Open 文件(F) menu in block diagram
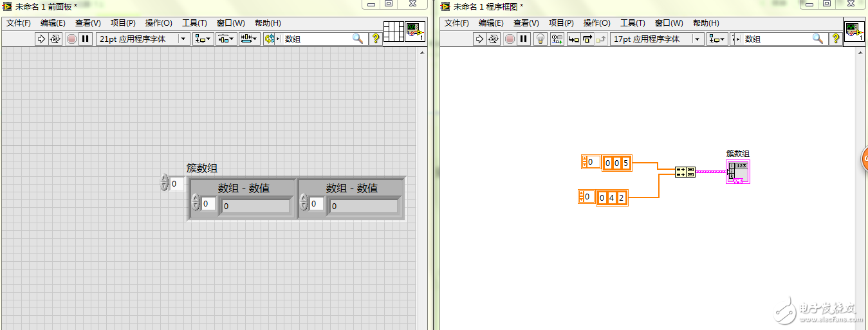This screenshot has width=868, height=330. [x=457, y=23]
